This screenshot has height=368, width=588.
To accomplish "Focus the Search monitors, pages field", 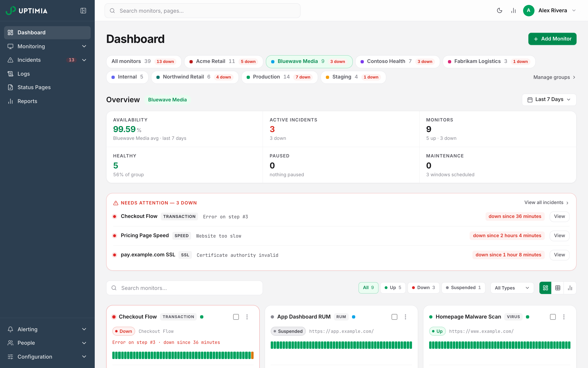I will 202,11.
